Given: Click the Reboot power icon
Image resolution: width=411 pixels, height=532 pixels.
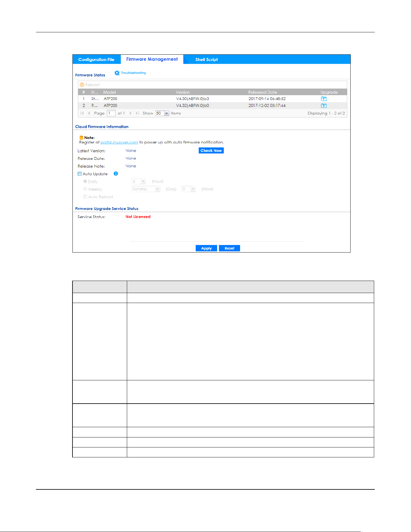Looking at the screenshot, I should [82, 85].
